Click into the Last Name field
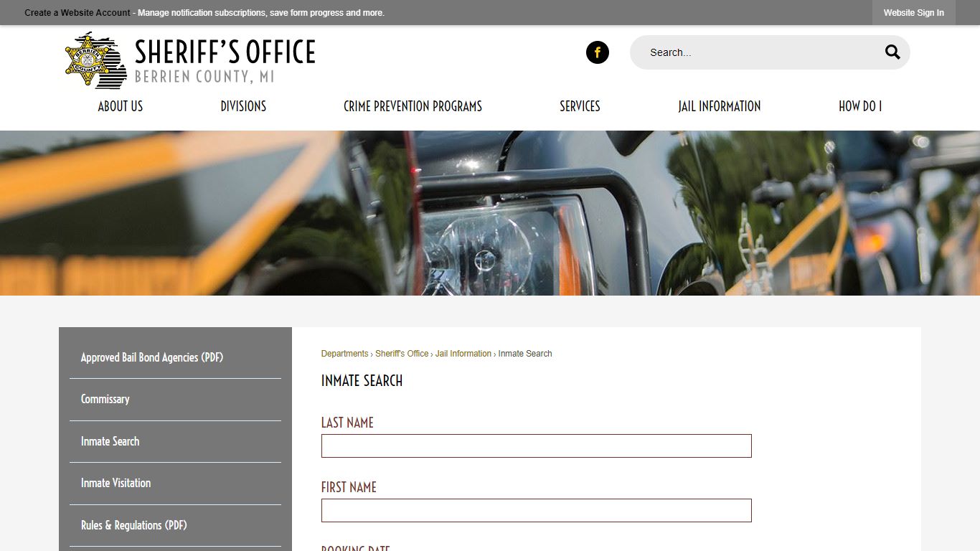This screenshot has height=551, width=980. tap(536, 446)
